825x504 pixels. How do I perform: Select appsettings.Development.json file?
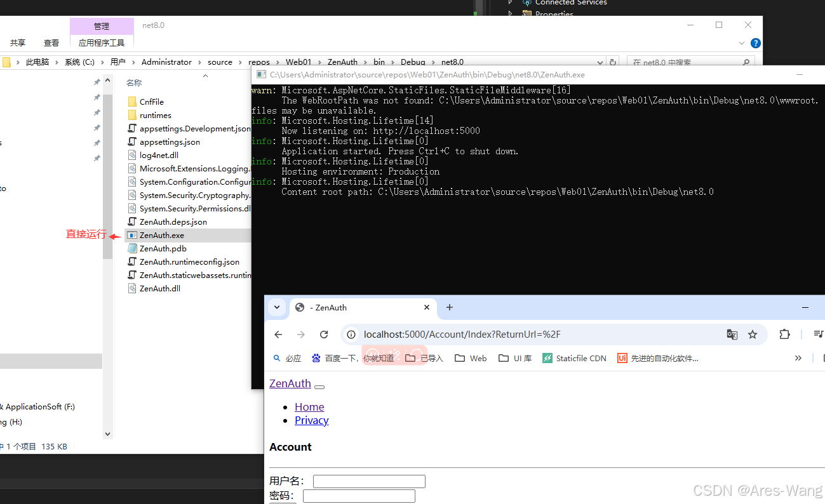pos(189,128)
